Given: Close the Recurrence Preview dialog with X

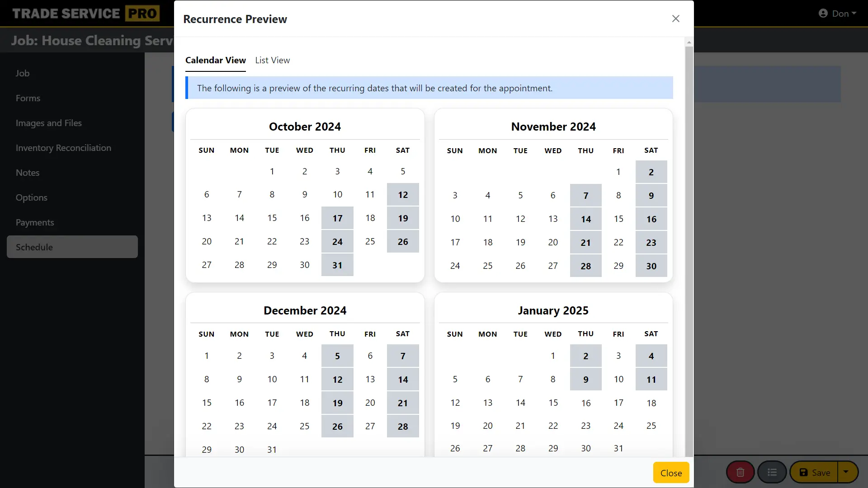Looking at the screenshot, I should coord(675,19).
